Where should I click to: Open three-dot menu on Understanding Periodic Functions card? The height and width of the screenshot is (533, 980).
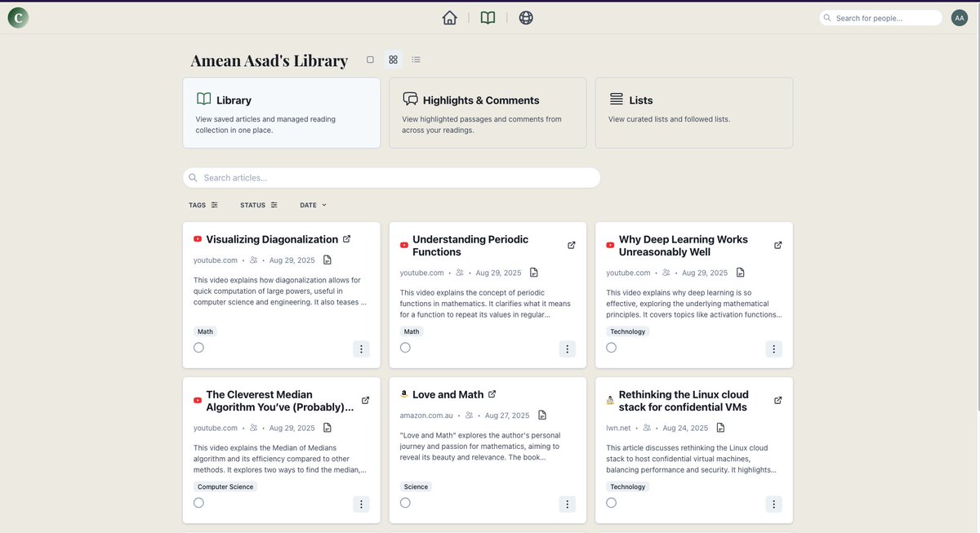(x=568, y=349)
